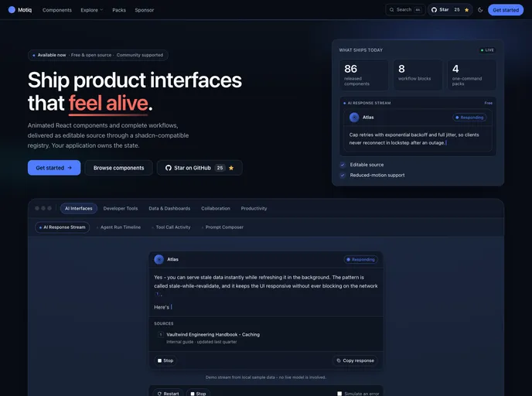Open the Components nav link
This screenshot has height=396, width=532.
click(57, 10)
